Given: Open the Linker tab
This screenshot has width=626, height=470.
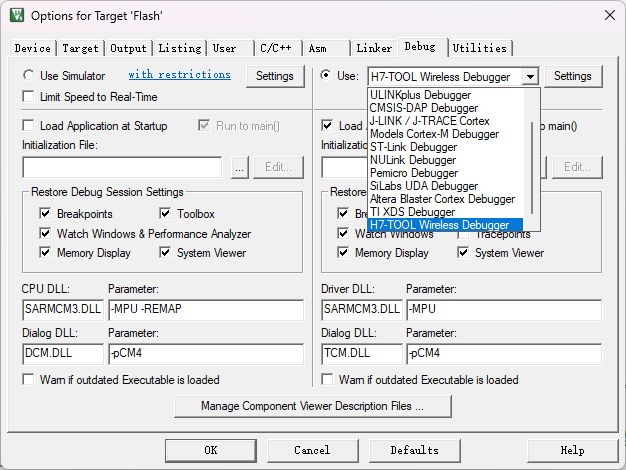Looking at the screenshot, I should click(x=374, y=48).
